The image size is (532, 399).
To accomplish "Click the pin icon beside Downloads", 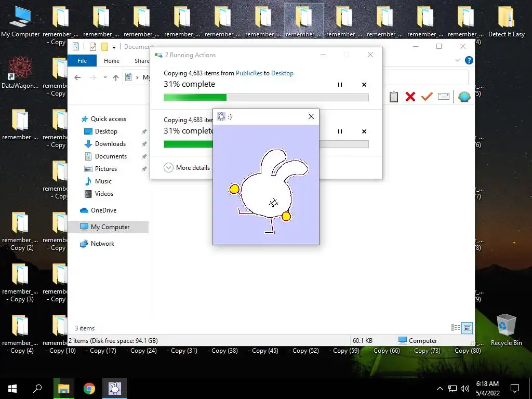I will 144,144.
